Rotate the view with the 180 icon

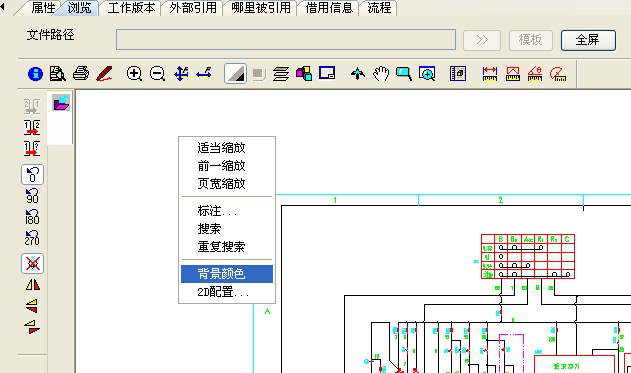[32, 217]
